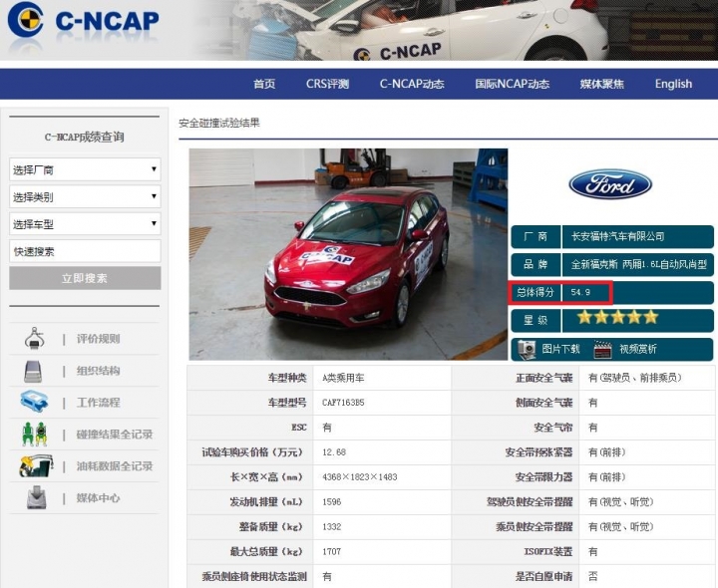Viewport: 718px width, 588px height.
Task: Open the 首页 home menu item
Action: tap(264, 84)
